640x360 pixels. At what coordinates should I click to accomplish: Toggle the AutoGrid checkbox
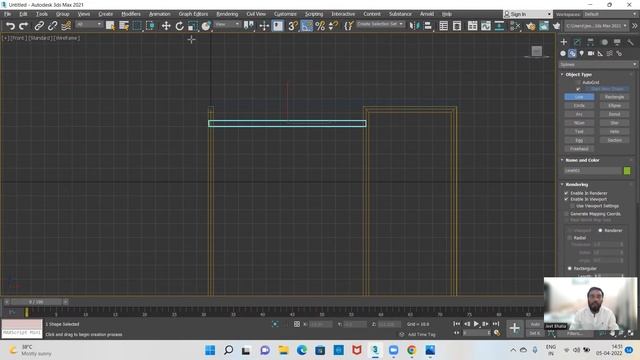578,82
